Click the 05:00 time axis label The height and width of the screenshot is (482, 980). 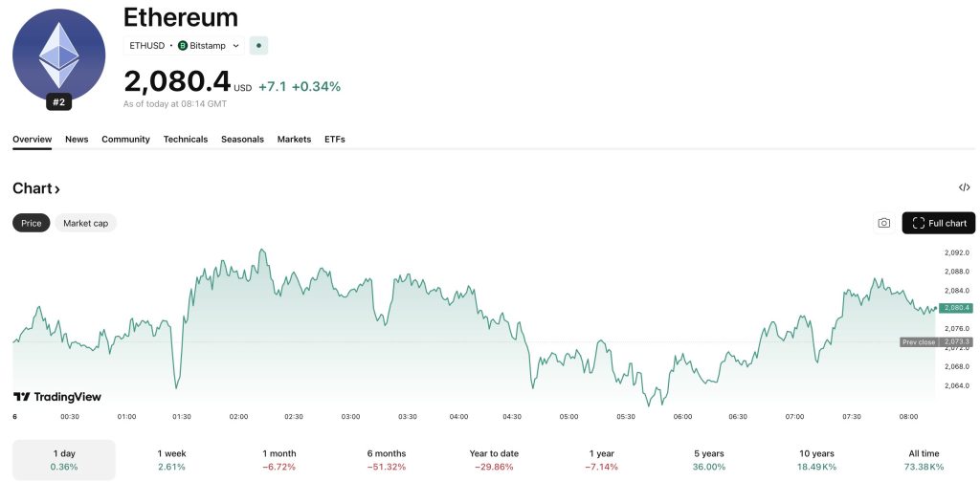[x=569, y=417]
